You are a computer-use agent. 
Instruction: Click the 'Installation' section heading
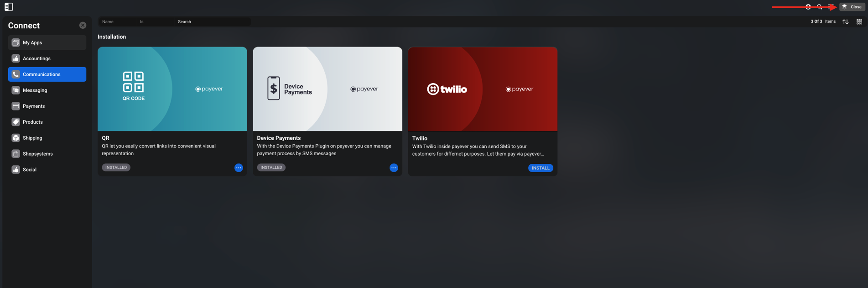pyautogui.click(x=112, y=37)
